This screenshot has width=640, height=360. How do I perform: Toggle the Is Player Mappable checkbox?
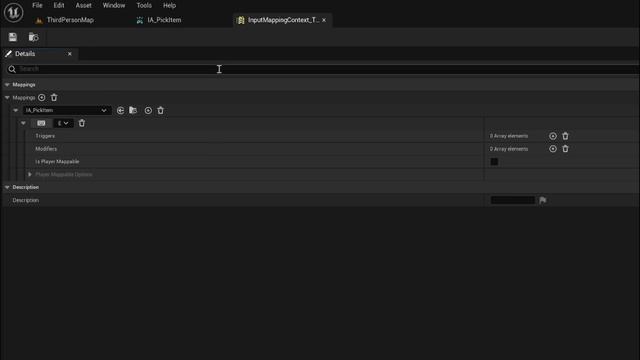point(494,162)
